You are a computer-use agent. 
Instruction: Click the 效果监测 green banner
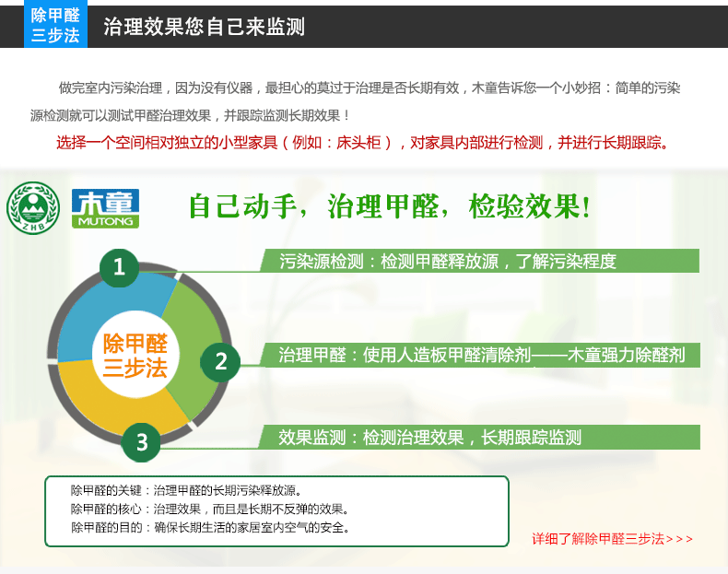tap(479, 437)
